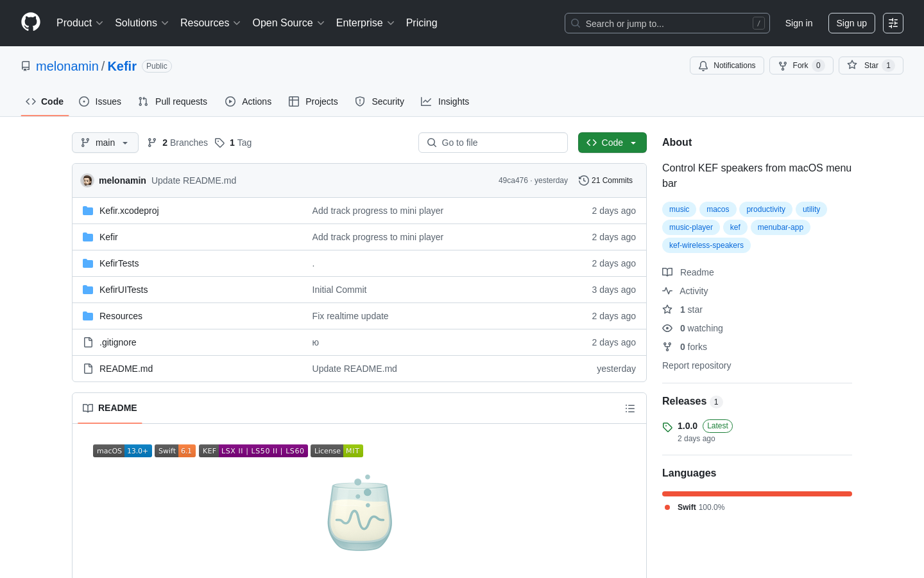
Task: Click the productivity topic tag
Action: pos(766,209)
